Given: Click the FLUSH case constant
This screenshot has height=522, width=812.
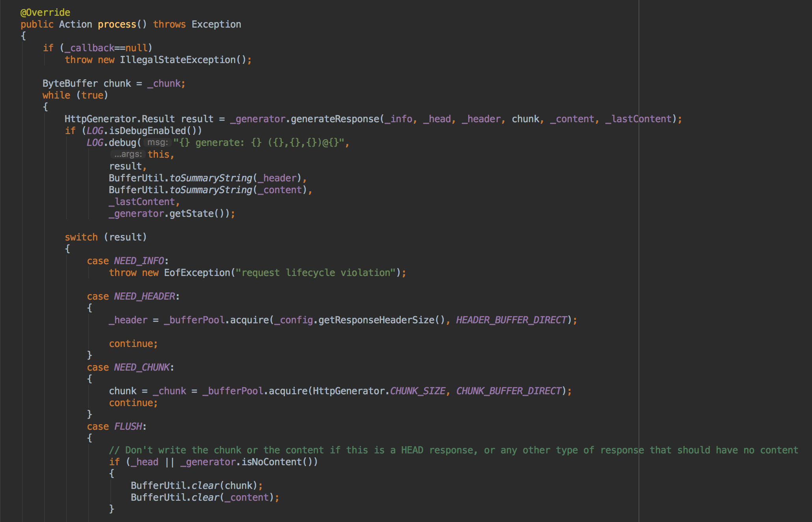Looking at the screenshot, I should point(128,427).
